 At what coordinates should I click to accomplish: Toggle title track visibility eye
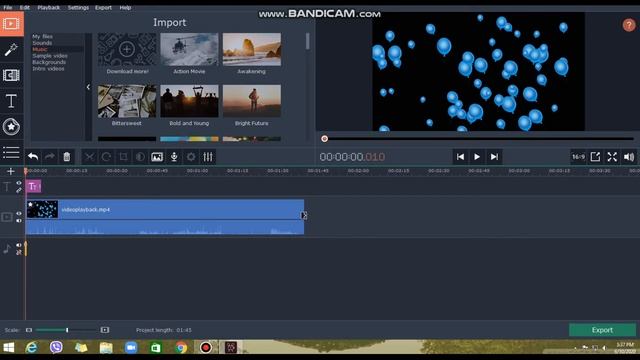(x=19, y=183)
